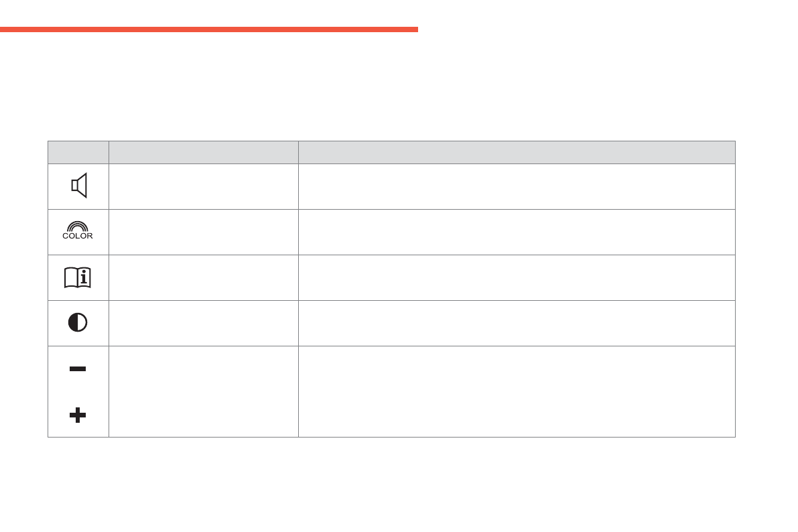Select the wide right cell in COLOR row
The image size is (798, 532).
tap(516, 232)
